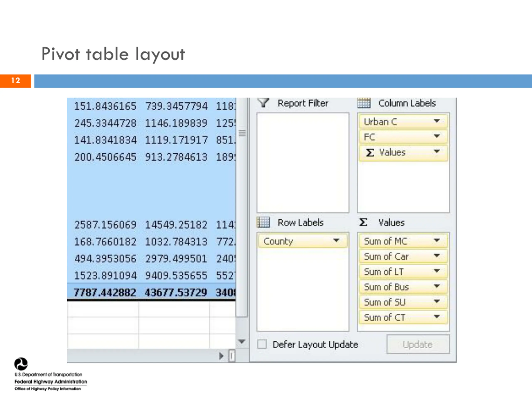This screenshot has width=532, height=399.
Task: Open the Sum of CT dropdown
Action: [437, 317]
